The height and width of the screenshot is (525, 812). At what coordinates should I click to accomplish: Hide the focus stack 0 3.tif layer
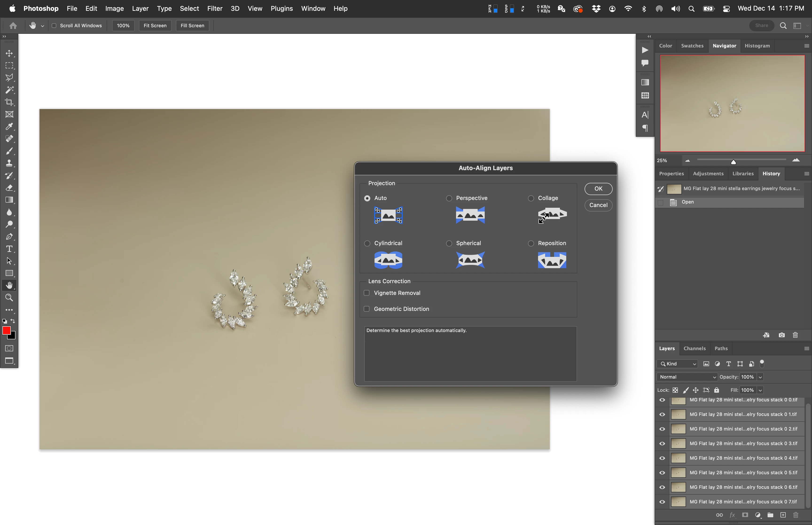click(x=662, y=443)
